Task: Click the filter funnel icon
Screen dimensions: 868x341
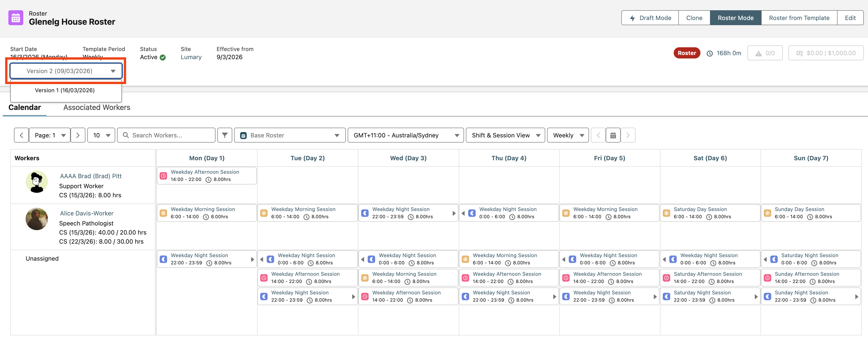Action: (x=225, y=135)
